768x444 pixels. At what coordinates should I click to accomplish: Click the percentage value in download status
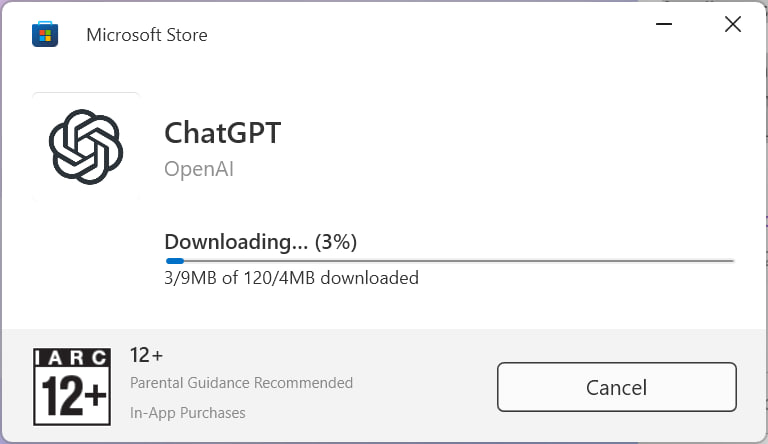(x=336, y=242)
